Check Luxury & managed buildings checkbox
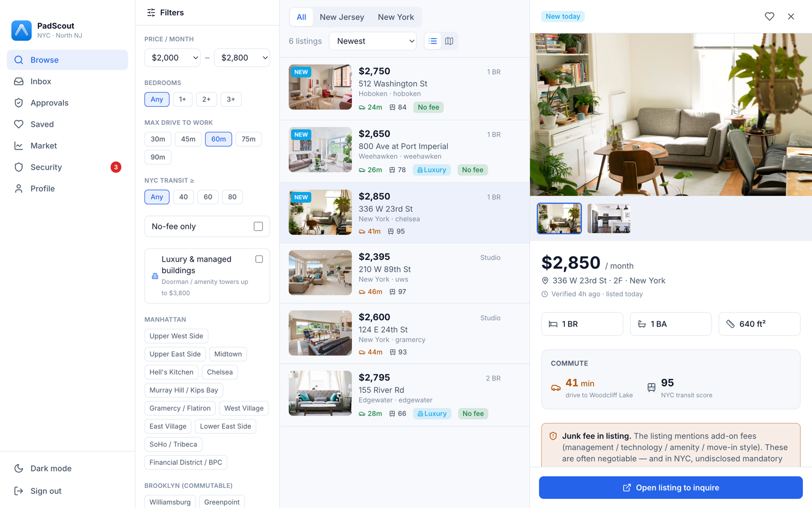This screenshot has height=508, width=812. pyautogui.click(x=259, y=259)
